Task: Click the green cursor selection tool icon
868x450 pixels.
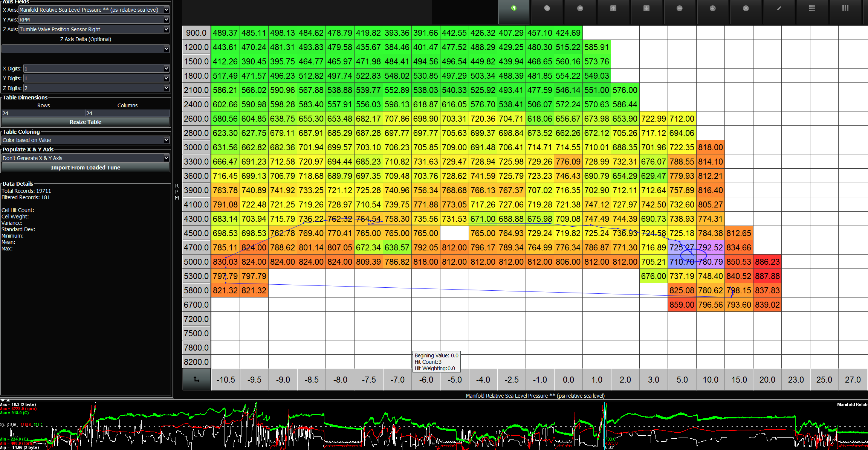Action: (x=514, y=8)
